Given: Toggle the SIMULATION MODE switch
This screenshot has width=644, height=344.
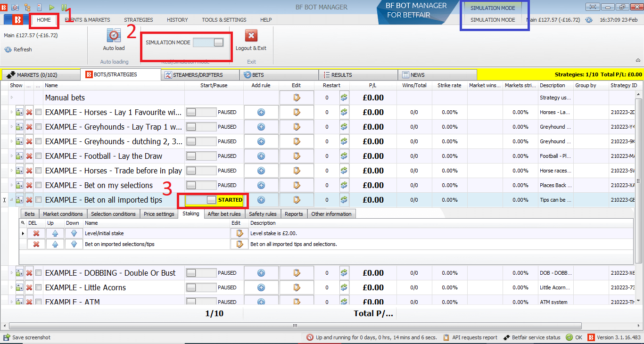Looking at the screenshot, I should (x=208, y=42).
